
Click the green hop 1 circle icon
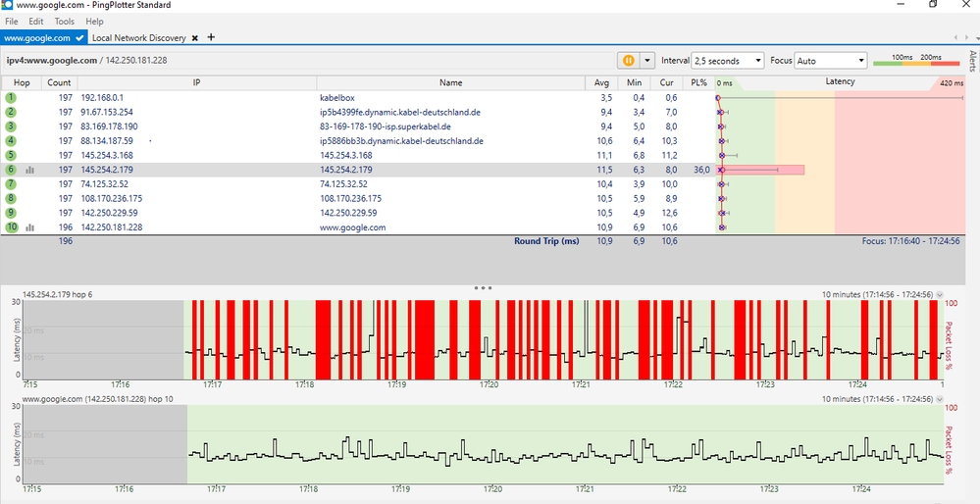tap(11, 98)
